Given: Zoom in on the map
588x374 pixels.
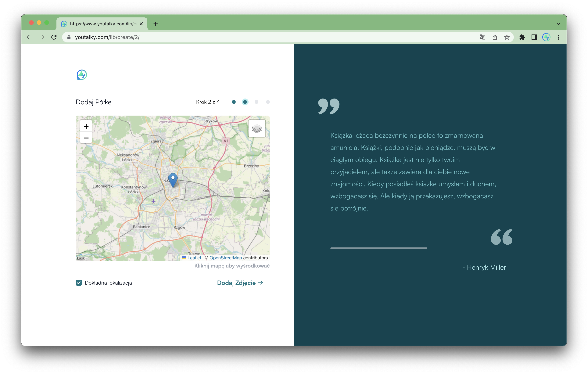Looking at the screenshot, I should pyautogui.click(x=86, y=127).
